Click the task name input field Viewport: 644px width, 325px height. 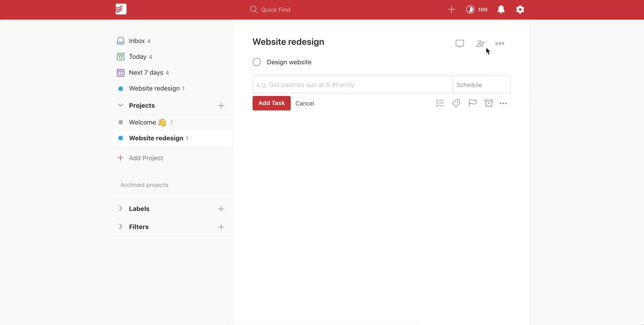pyautogui.click(x=352, y=85)
